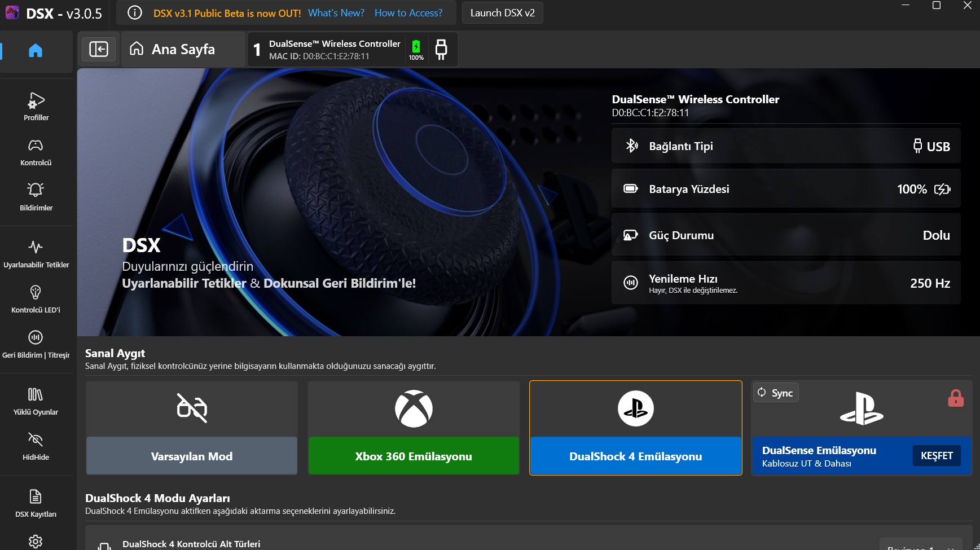The width and height of the screenshot is (980, 550).
Task: Click the USB plug icon in controller tab
Action: pos(441,49)
